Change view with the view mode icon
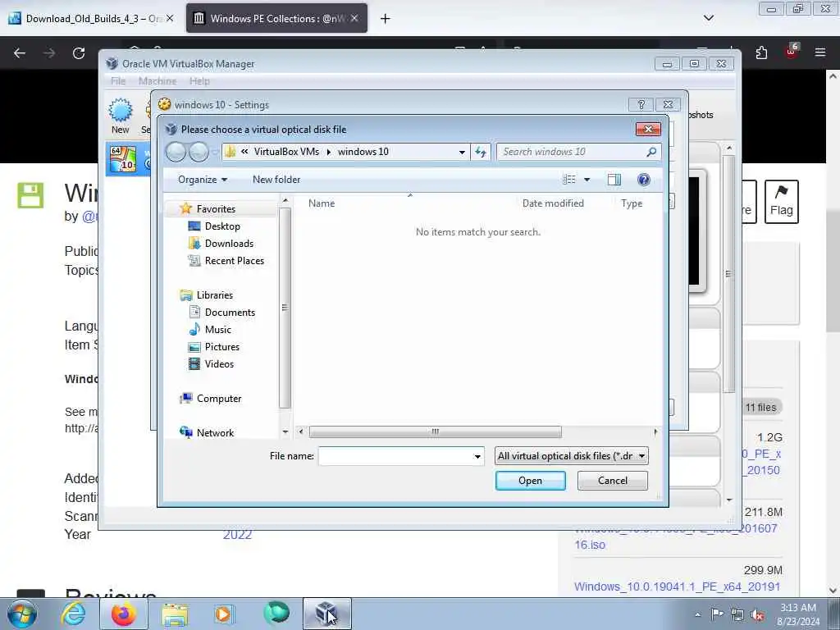Image resolution: width=840 pixels, height=630 pixels. 569,180
